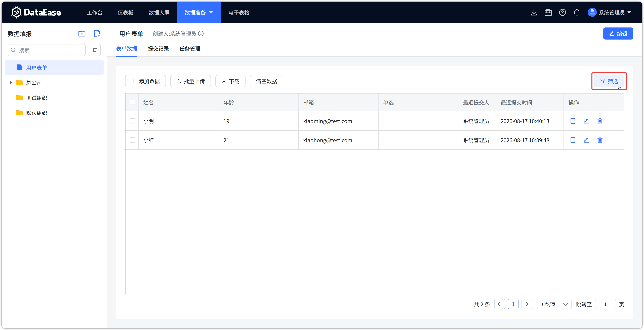Create a new folder in 数据填报
The height and width of the screenshot is (330, 644).
[82, 34]
